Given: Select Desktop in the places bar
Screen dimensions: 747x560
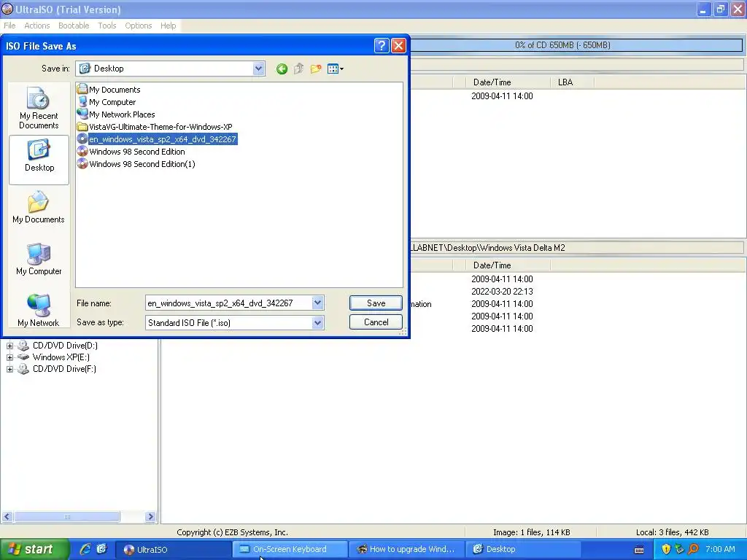Looking at the screenshot, I should click(x=39, y=160).
